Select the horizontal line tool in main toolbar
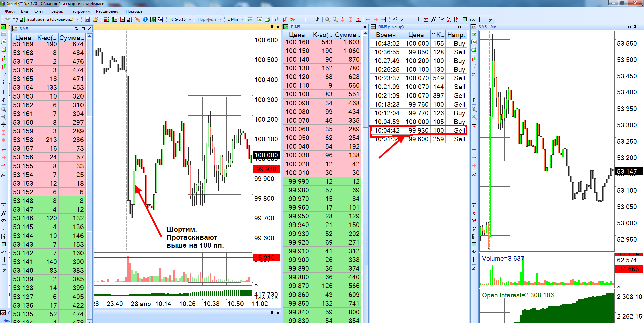The height and width of the screenshot is (323, 644). coord(411,19)
